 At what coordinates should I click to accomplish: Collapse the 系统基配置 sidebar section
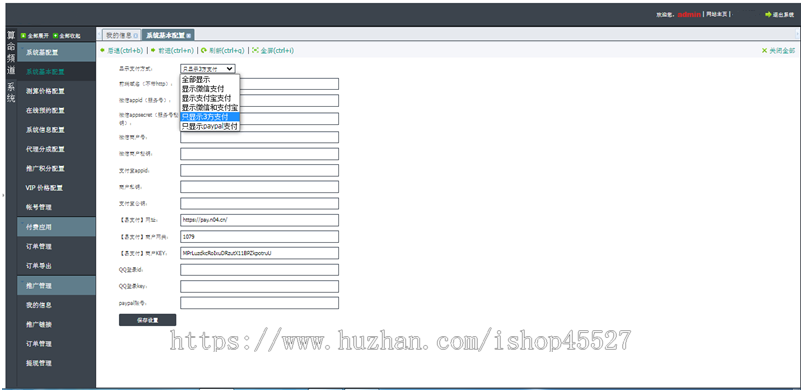[56, 52]
